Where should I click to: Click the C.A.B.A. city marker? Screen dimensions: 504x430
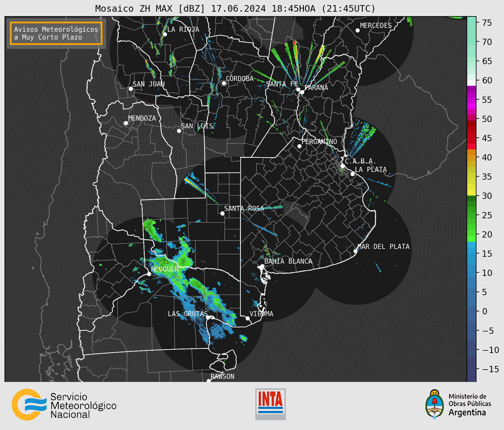tap(343, 166)
